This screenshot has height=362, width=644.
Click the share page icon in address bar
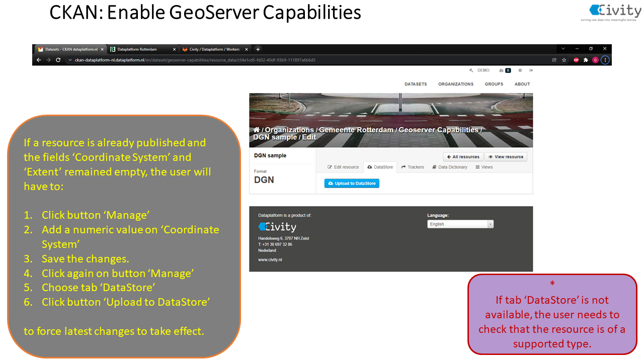(554, 60)
